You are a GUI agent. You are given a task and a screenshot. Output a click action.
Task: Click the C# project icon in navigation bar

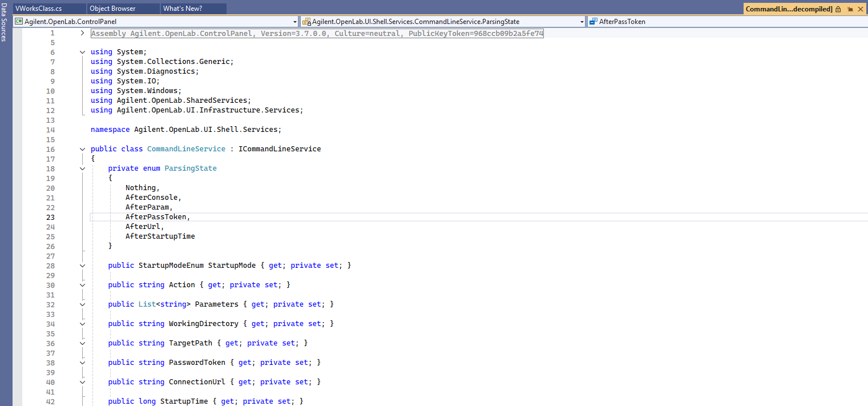pyautogui.click(x=19, y=22)
